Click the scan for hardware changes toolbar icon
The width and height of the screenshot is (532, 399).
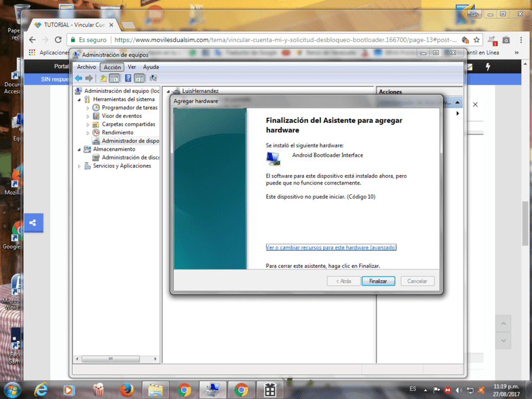click(x=153, y=79)
